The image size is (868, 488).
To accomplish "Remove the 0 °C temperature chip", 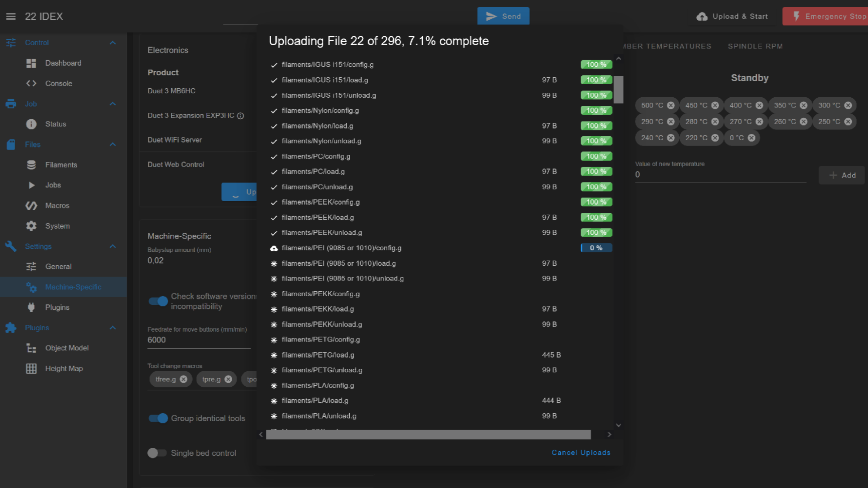I will coord(751,138).
